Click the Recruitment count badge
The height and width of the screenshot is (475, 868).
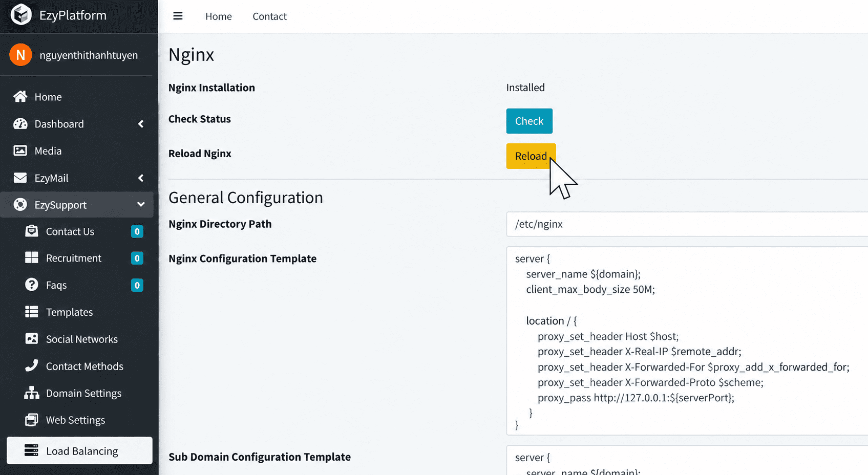click(x=137, y=258)
